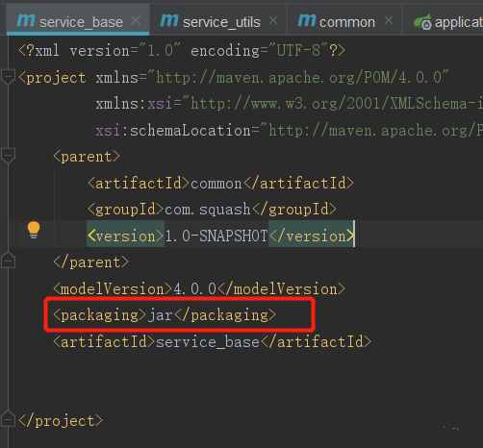Viewport: 483px width, 448px height.
Task: Place cursor in packaging jar line
Action: [165, 315]
